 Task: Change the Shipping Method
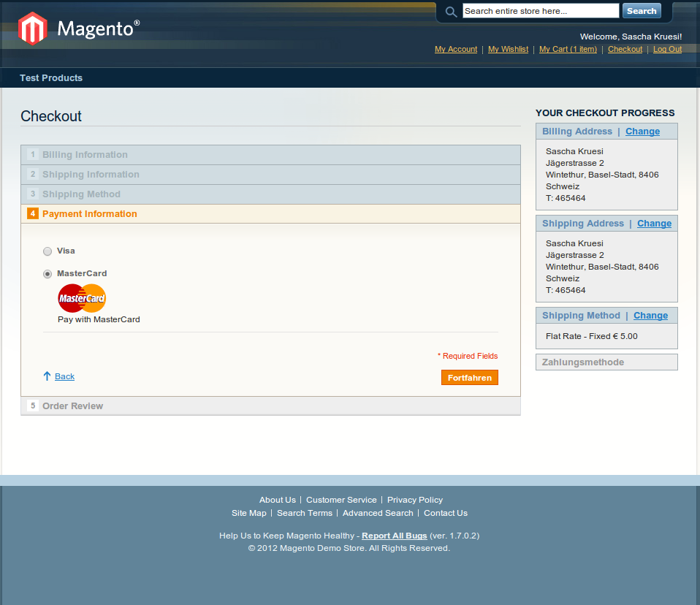650,316
